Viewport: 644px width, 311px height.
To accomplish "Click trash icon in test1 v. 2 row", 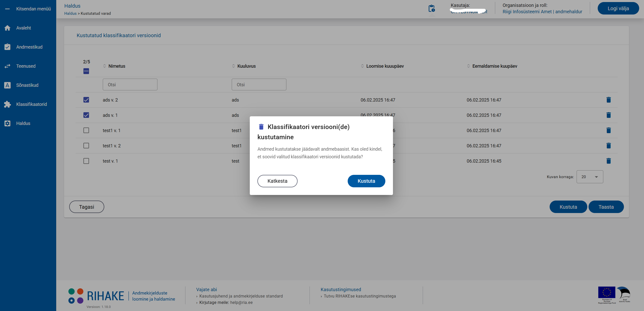I will [x=608, y=146].
